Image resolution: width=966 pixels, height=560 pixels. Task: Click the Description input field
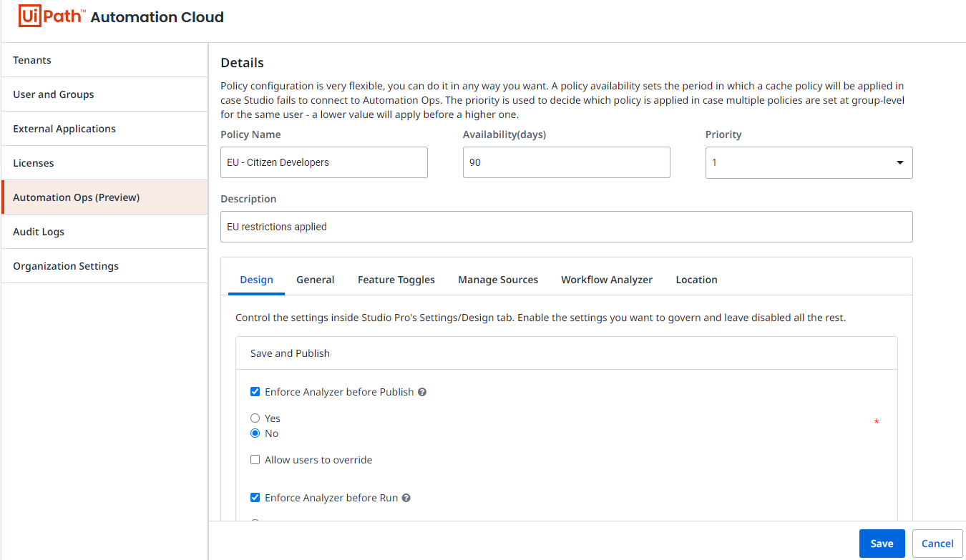(x=566, y=227)
